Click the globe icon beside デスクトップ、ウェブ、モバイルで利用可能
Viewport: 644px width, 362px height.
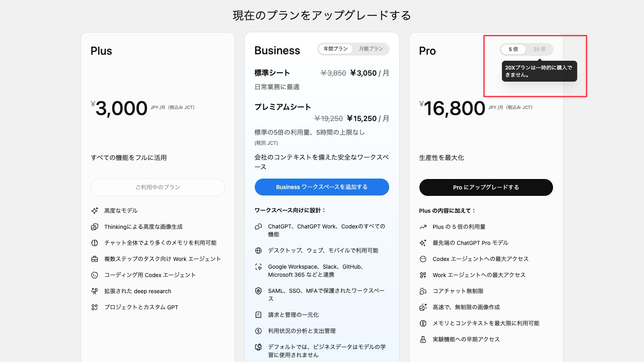(258, 251)
